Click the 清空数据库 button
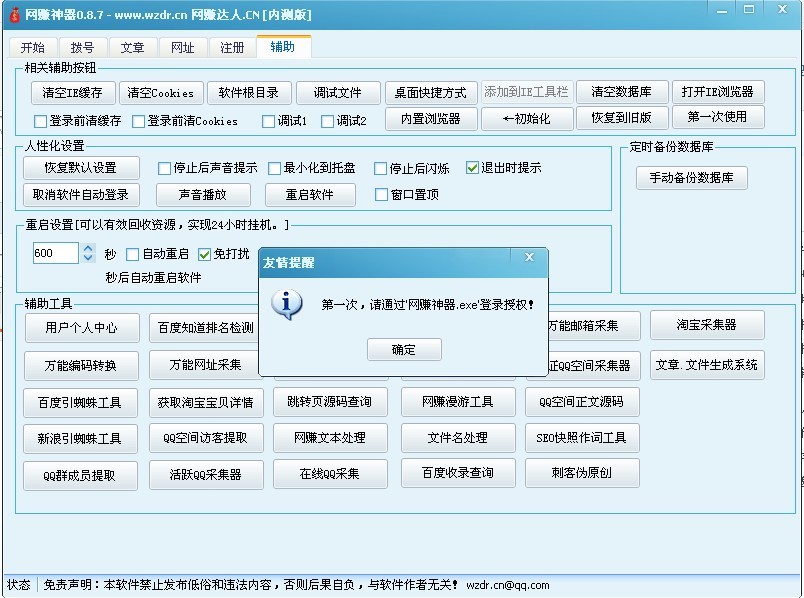Screen dimensions: 804x598 (622, 90)
